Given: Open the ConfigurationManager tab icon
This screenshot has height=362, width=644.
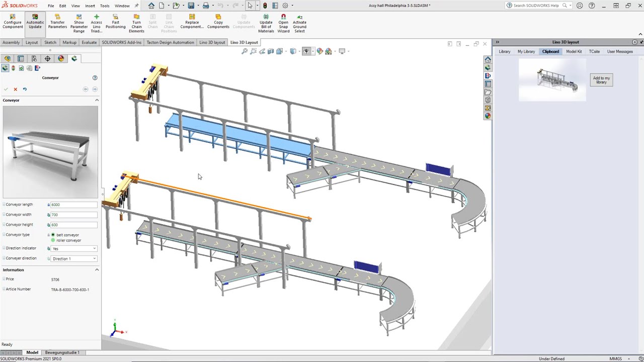Looking at the screenshot, I should pos(34,58).
